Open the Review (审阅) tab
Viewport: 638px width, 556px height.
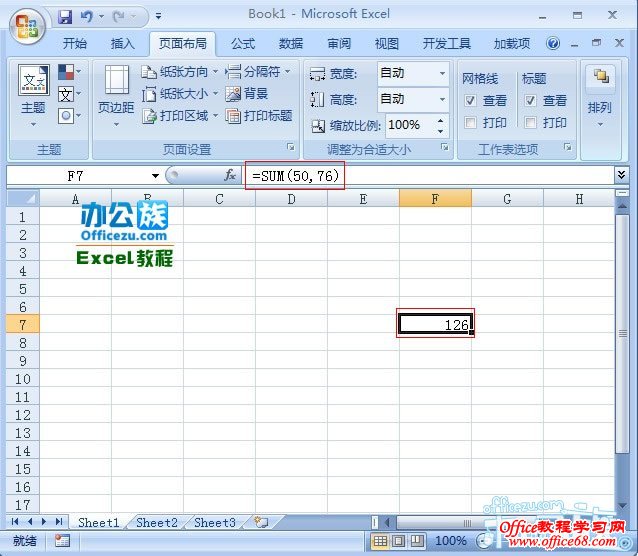tap(339, 44)
